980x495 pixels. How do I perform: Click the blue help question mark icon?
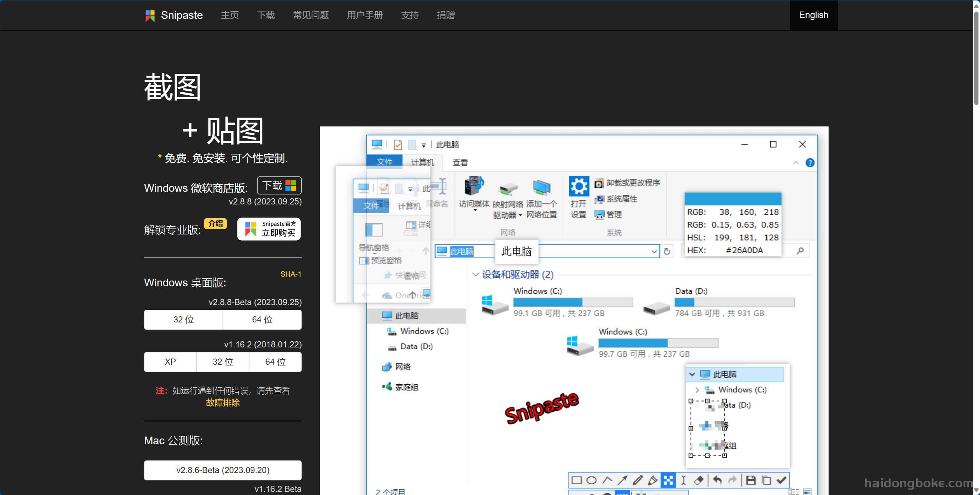[810, 163]
